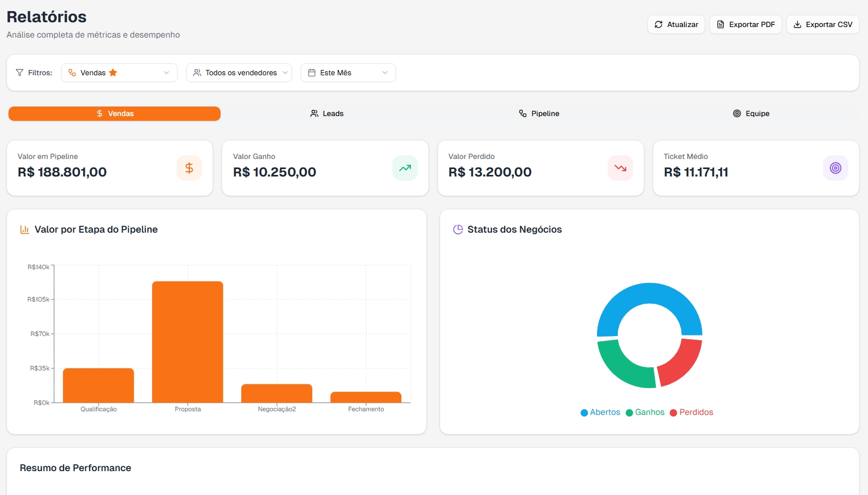Click the blue color dot beside Abertos

click(583, 412)
